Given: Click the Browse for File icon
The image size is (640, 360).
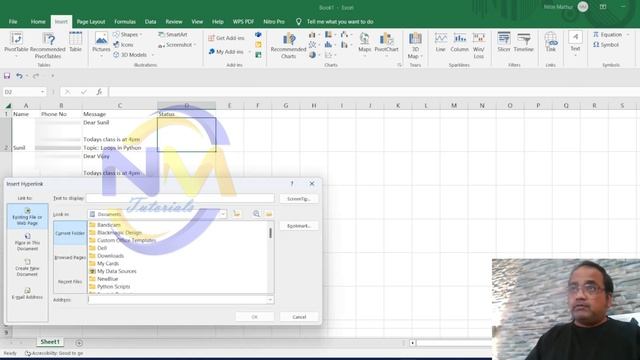Looking at the screenshot, I should tap(269, 213).
